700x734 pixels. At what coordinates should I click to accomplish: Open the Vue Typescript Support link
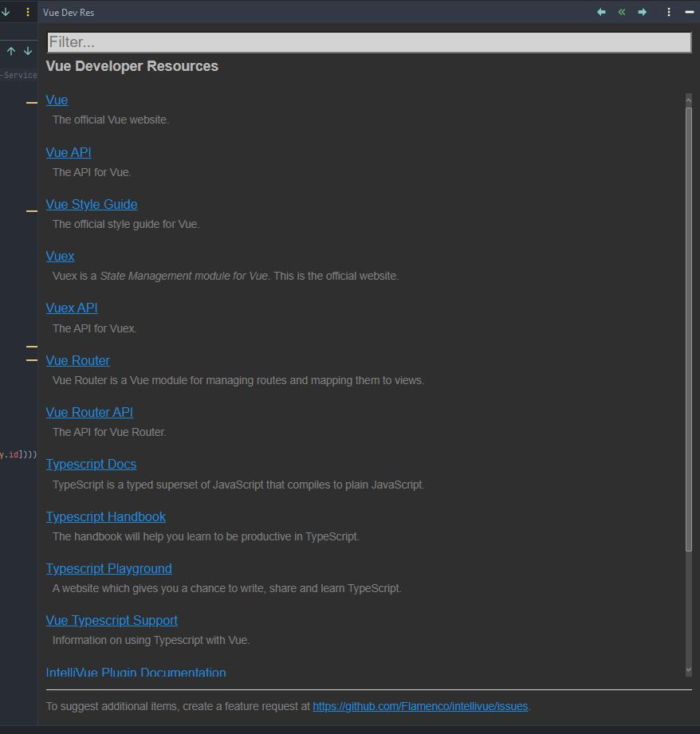[x=112, y=621]
